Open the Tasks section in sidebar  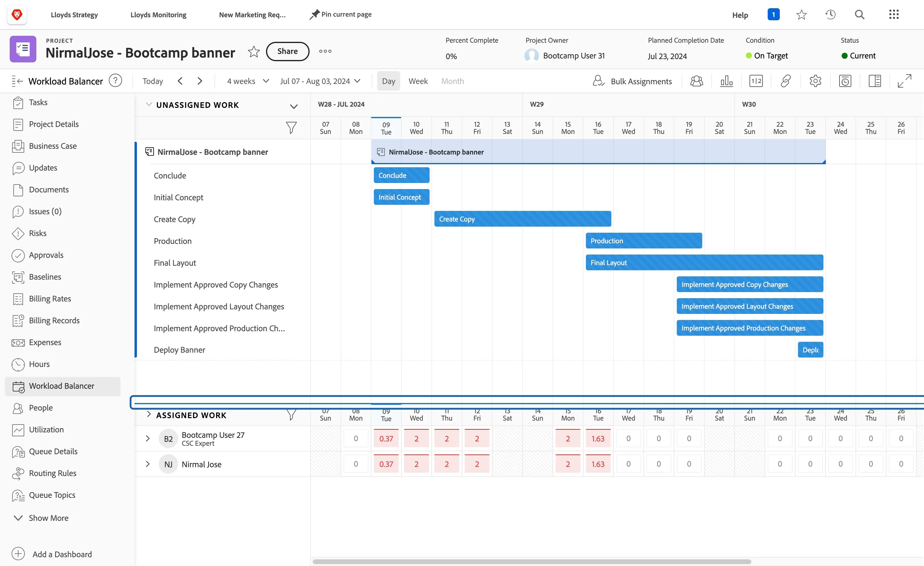[30, 102]
